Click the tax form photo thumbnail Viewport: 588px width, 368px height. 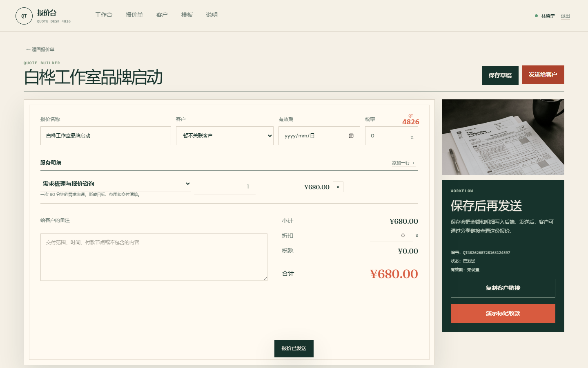[503, 137]
